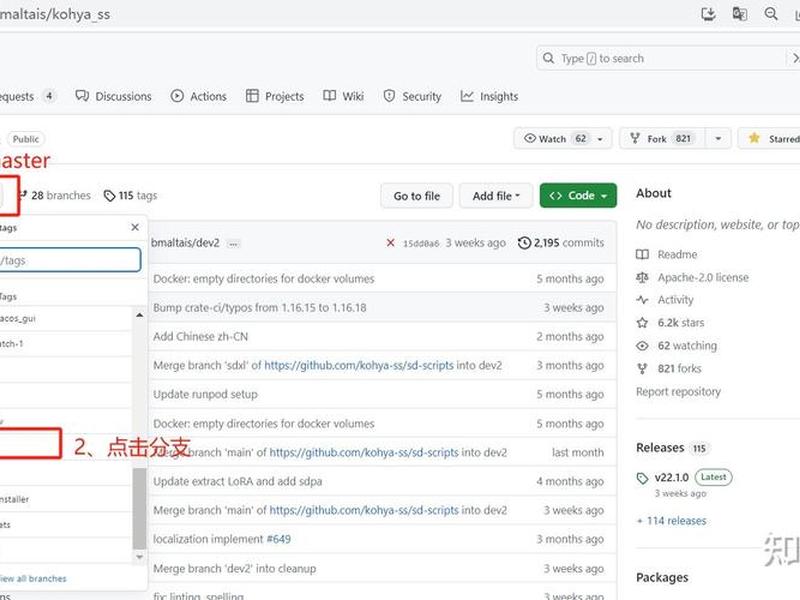Open commit hash 15dd0a6
Screen dimensions: 800x600
(x=421, y=243)
